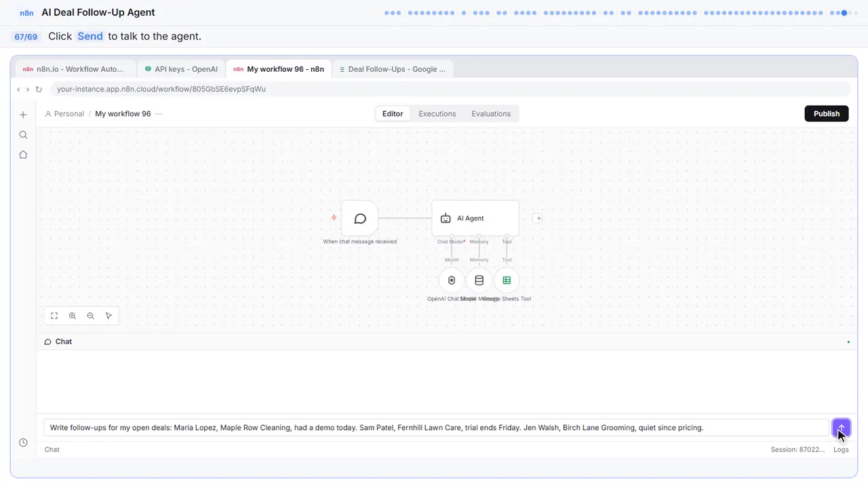This screenshot has height=488, width=868.
Task: Switch to My workflow 96 browser tab
Action: coord(279,69)
